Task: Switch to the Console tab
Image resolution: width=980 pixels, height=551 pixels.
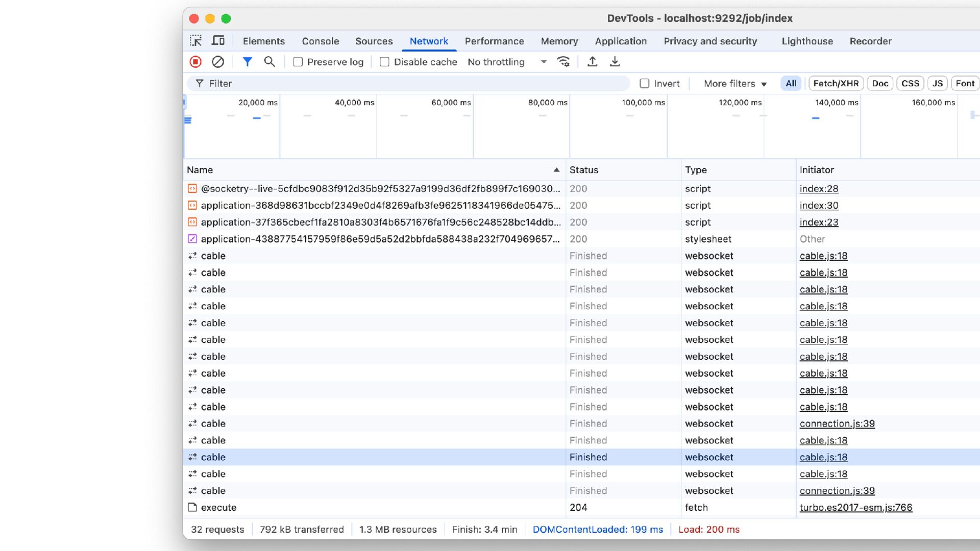Action: tap(320, 41)
